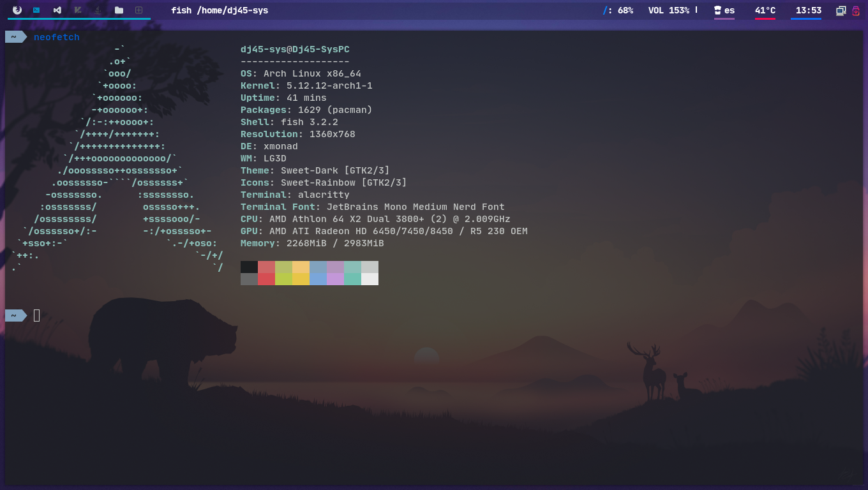Open the Firefox workspace icon

(x=17, y=10)
